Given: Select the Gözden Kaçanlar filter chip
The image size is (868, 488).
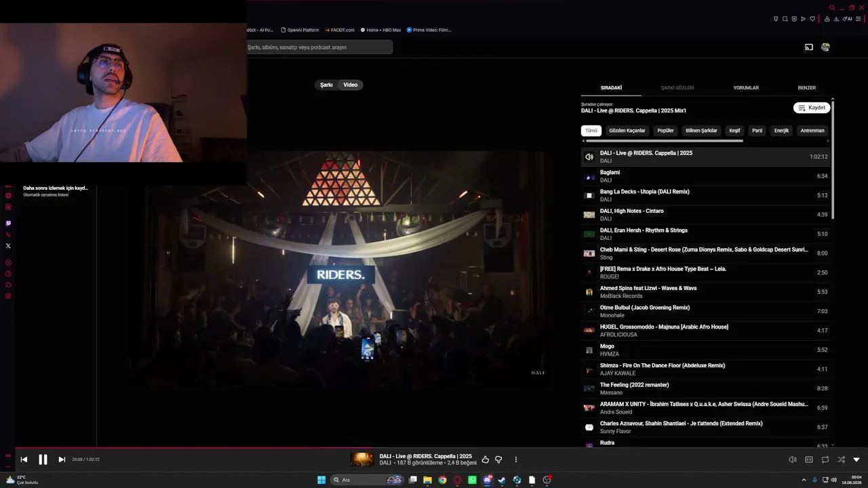Looking at the screenshot, I should pyautogui.click(x=627, y=131).
